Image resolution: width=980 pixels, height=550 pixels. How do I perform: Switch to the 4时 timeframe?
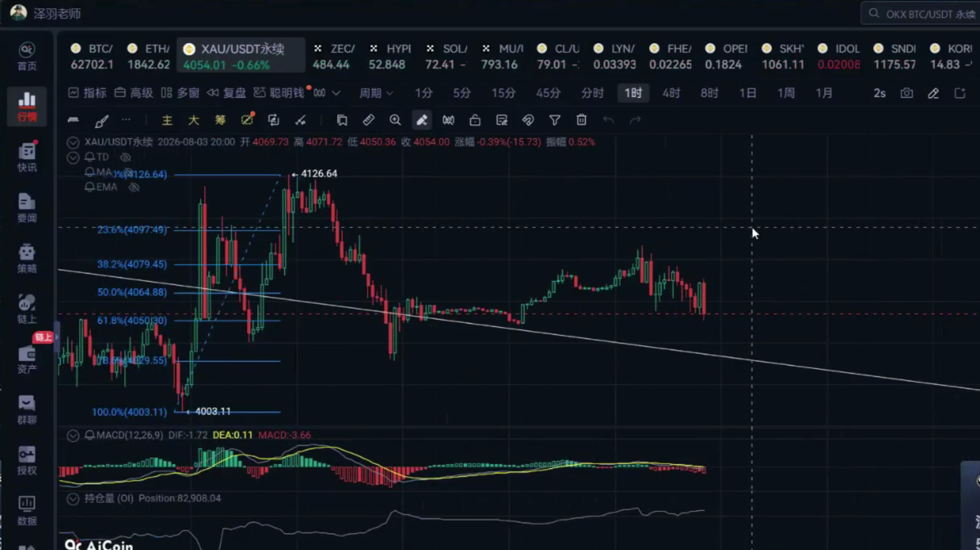point(671,93)
